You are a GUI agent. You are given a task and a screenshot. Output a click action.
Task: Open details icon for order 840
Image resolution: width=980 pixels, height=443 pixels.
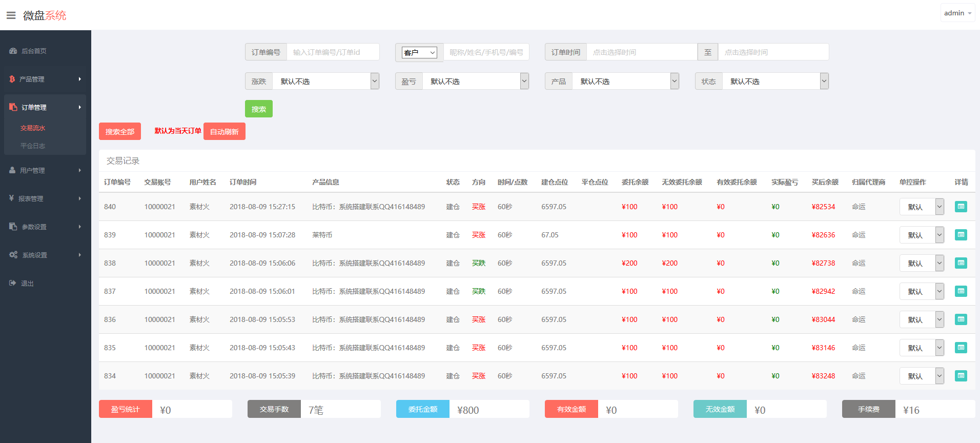(961, 207)
